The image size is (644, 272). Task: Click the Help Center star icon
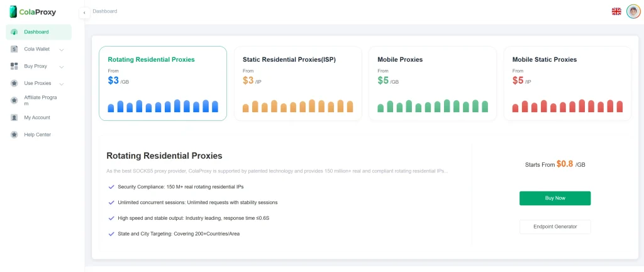click(x=14, y=134)
